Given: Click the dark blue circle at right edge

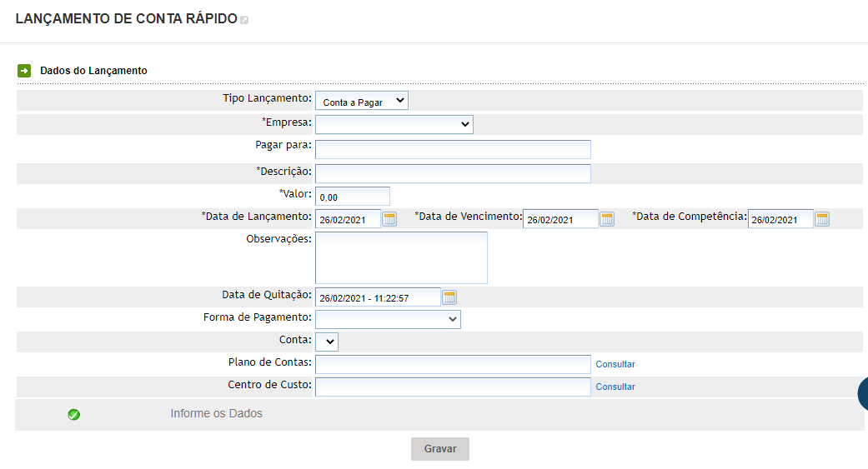Looking at the screenshot, I should (862, 394).
